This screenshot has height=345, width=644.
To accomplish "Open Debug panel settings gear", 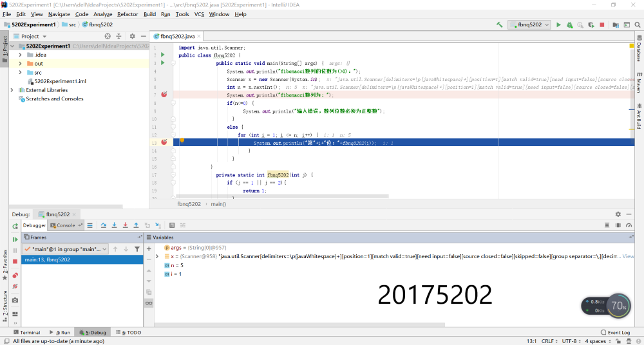I will tap(618, 214).
